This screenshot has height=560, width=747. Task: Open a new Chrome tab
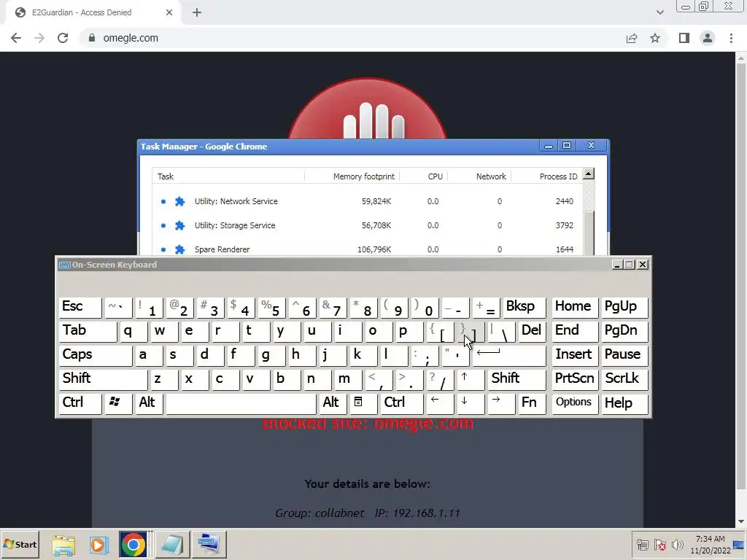tap(197, 12)
